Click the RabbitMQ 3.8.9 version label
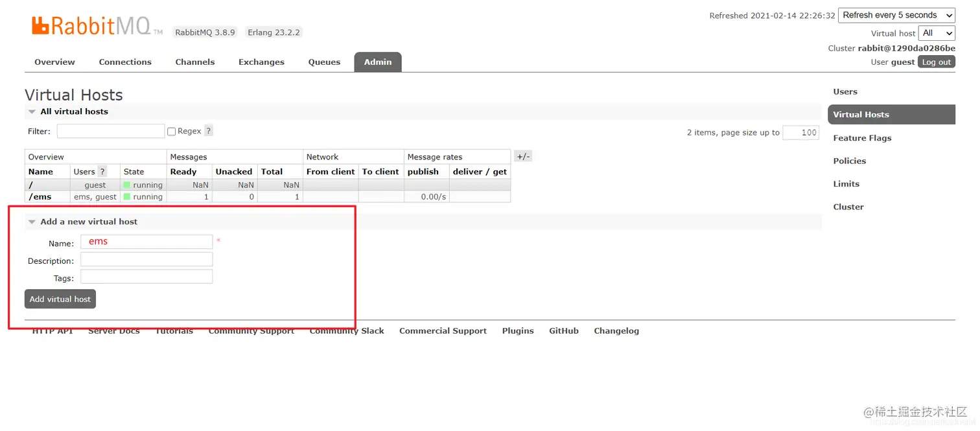Image resolution: width=980 pixels, height=431 pixels. (x=205, y=32)
